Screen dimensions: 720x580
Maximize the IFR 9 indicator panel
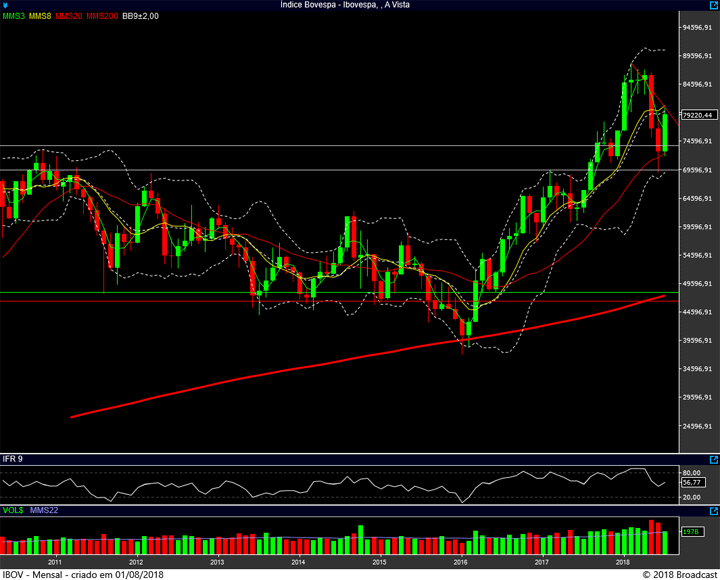714,458
